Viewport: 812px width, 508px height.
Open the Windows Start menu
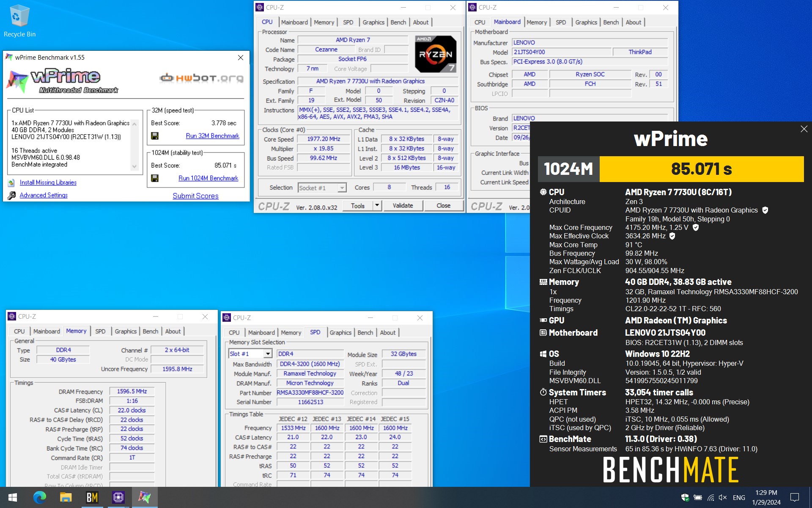tap(12, 497)
